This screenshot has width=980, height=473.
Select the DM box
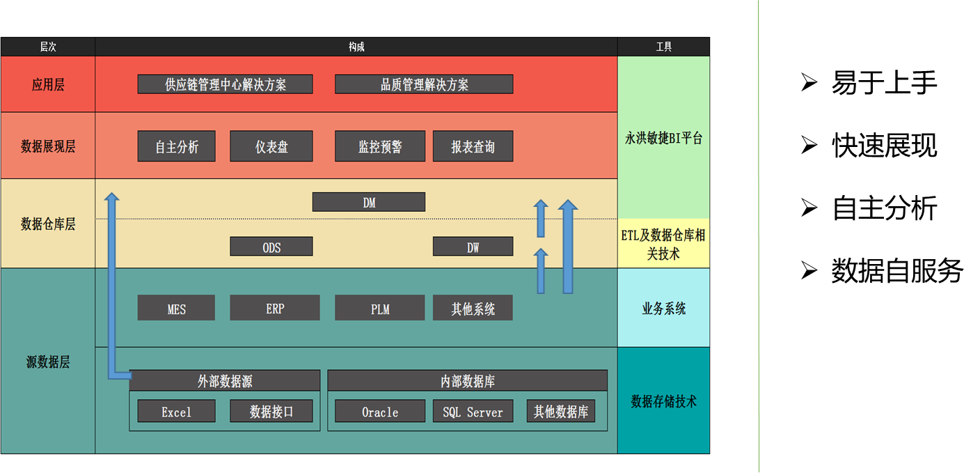(x=369, y=202)
